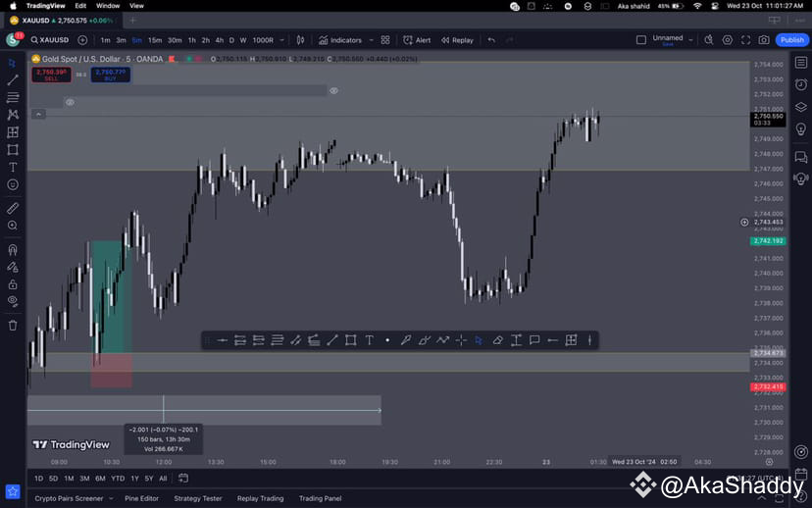812x508 pixels.
Task: Select the 15m timeframe
Action: click(155, 40)
